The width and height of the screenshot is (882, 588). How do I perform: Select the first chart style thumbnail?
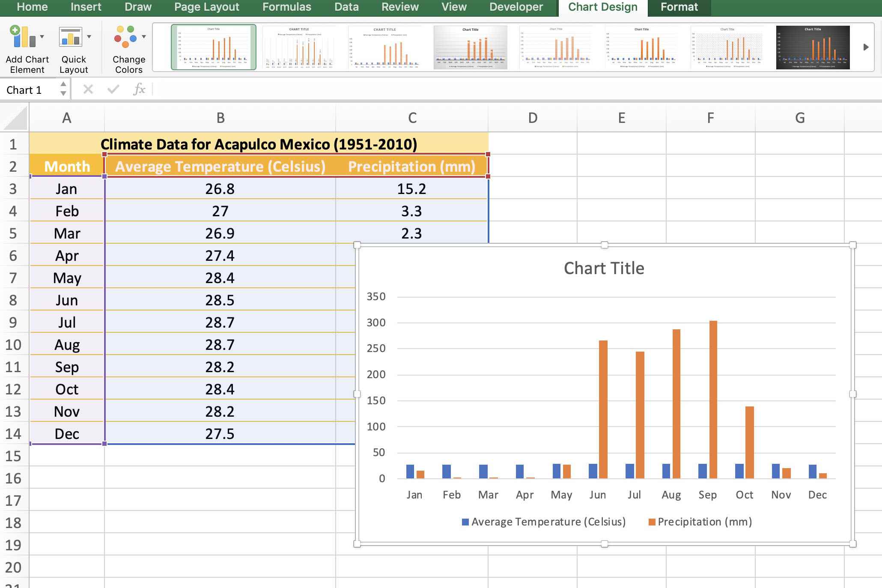pyautogui.click(x=213, y=46)
